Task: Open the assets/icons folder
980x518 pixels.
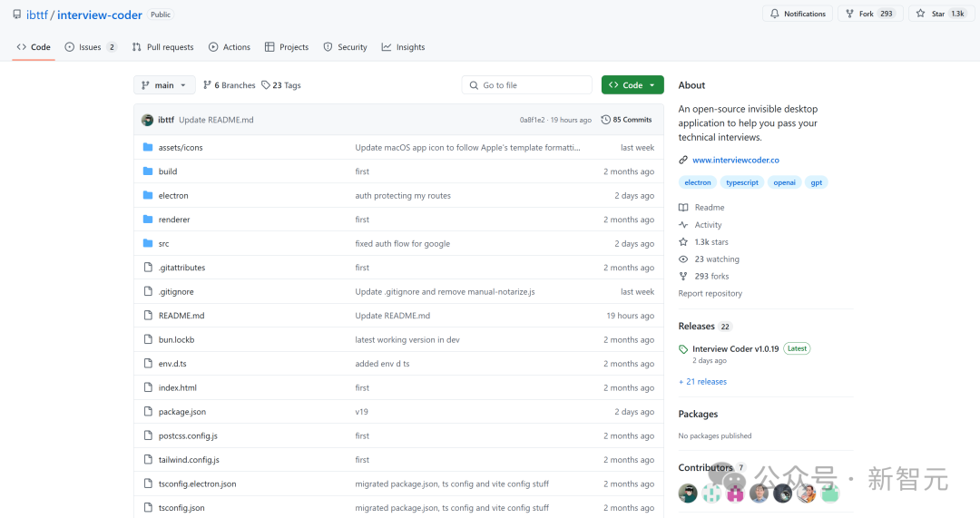Action: [x=181, y=148]
